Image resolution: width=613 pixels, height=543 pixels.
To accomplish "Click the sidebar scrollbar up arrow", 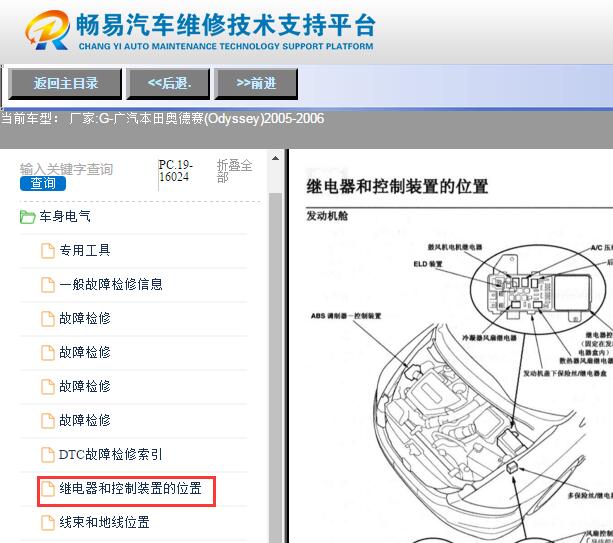I will coord(275,159).
